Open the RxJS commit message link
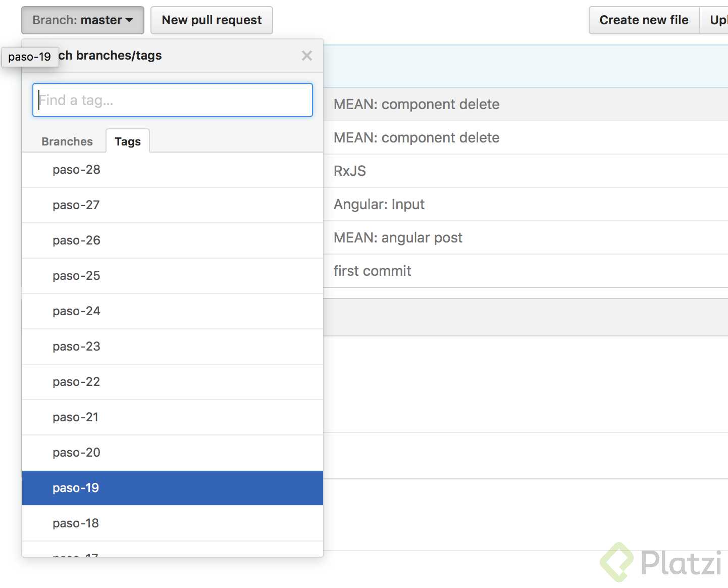 pos(350,171)
